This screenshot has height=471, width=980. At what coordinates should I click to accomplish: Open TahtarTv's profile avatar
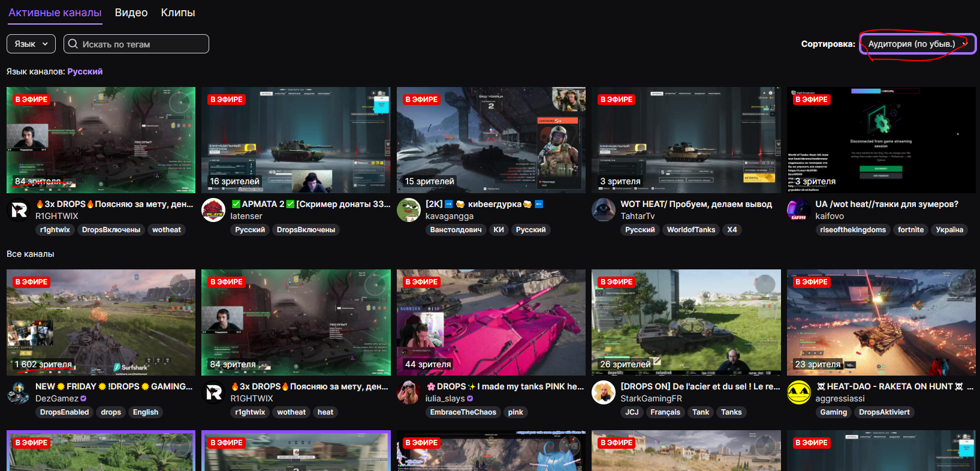click(x=604, y=210)
